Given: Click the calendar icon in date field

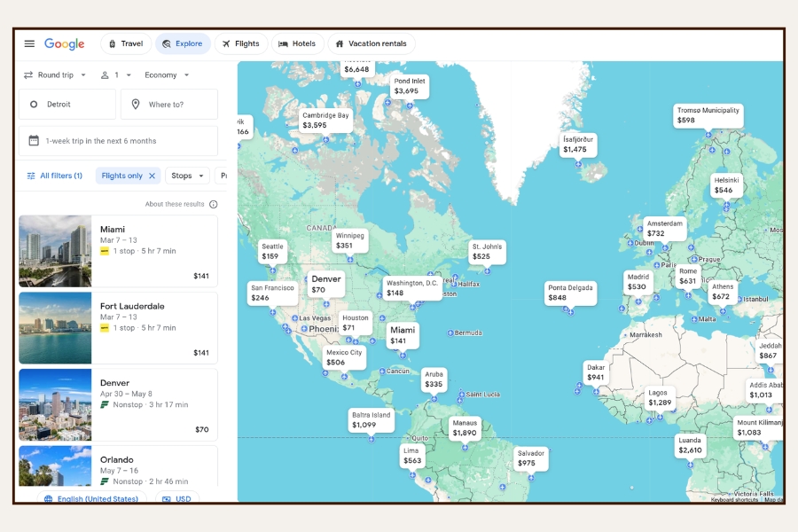Looking at the screenshot, I should pos(34,140).
